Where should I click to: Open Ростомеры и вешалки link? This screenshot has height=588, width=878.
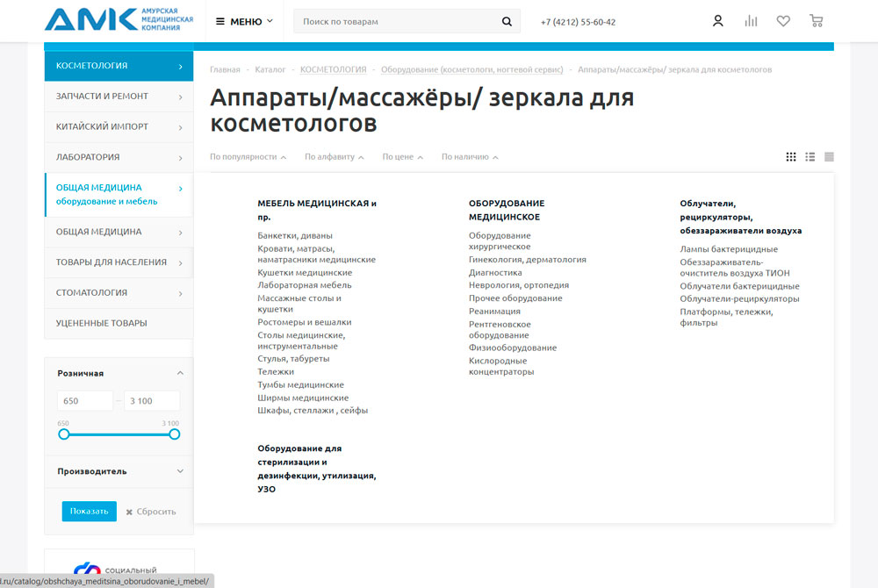305,322
